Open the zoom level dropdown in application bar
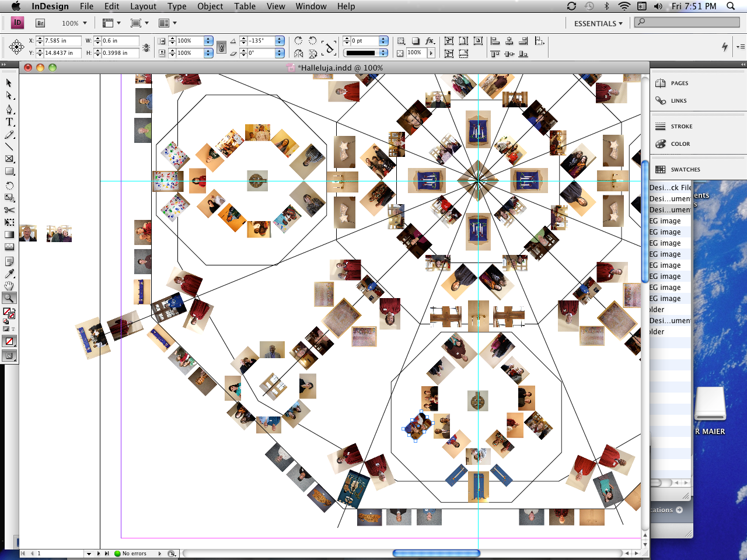Viewport: 747px width, 560px height. [x=83, y=23]
